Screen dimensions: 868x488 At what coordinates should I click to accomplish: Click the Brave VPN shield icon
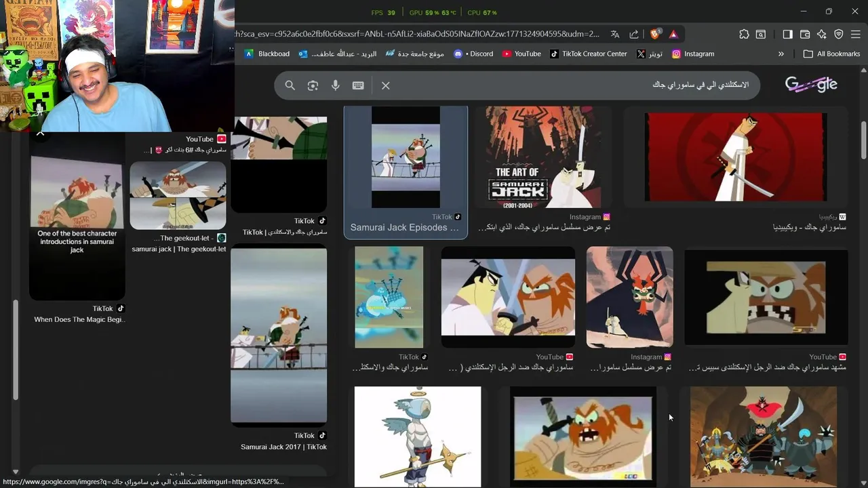click(x=839, y=34)
